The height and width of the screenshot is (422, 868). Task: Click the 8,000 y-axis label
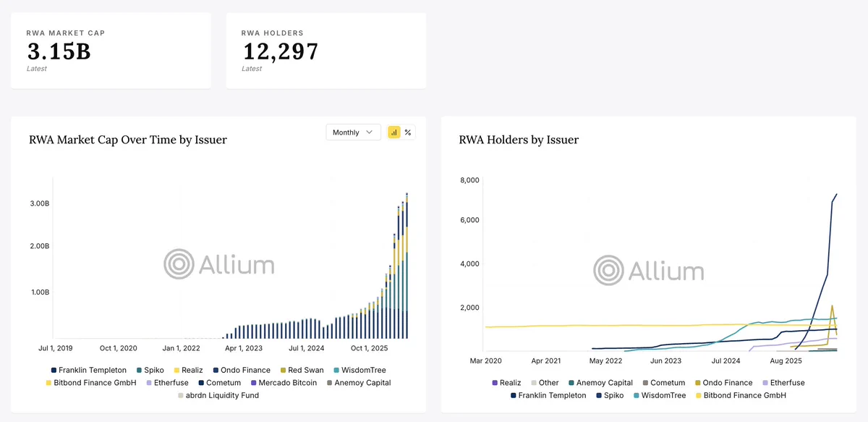coord(469,180)
